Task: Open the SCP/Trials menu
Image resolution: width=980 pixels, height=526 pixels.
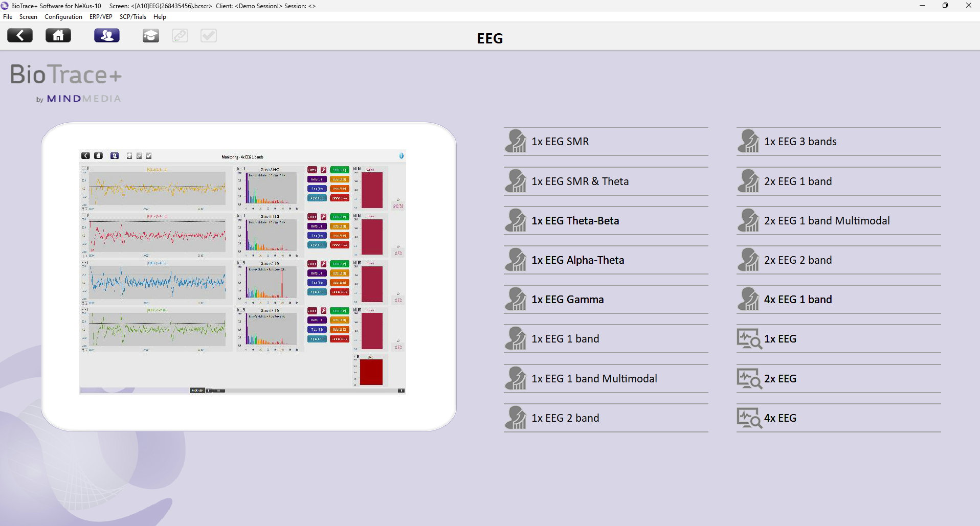Action: tap(132, 17)
